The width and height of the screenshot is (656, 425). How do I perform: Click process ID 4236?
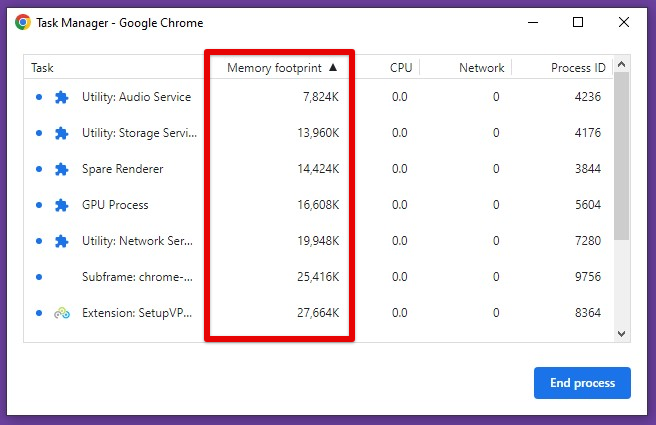587,97
